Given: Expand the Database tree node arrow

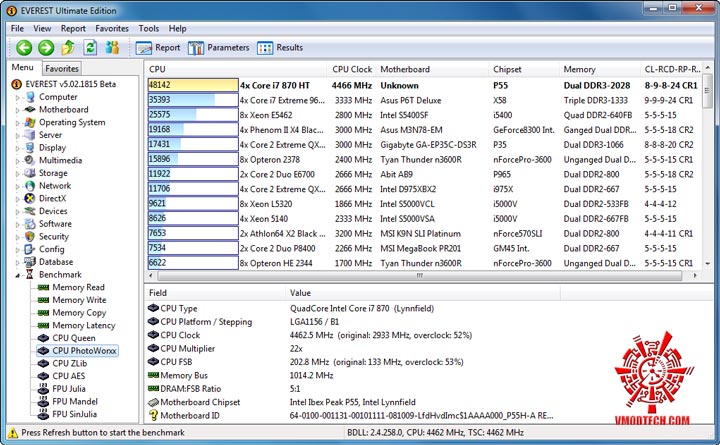Looking at the screenshot, I should [x=17, y=262].
